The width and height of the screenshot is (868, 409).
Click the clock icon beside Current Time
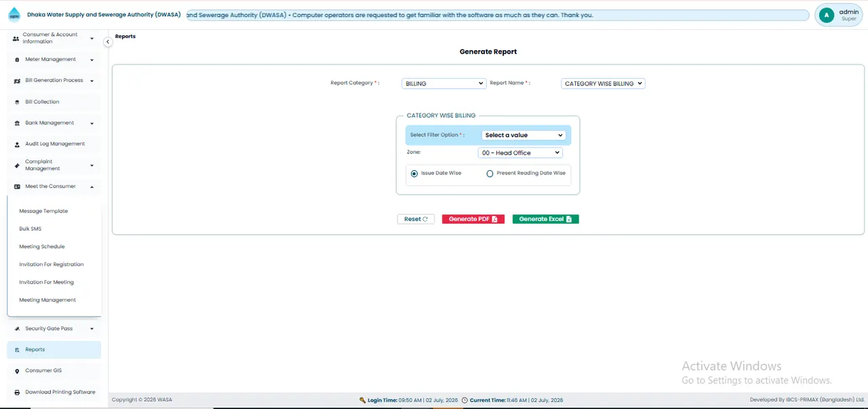click(465, 400)
